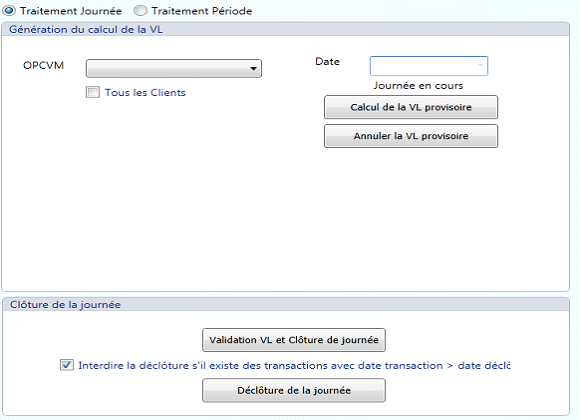The width and height of the screenshot is (580, 420).
Task: Enable the Tous les Clients checkbox
Action: coord(92,92)
